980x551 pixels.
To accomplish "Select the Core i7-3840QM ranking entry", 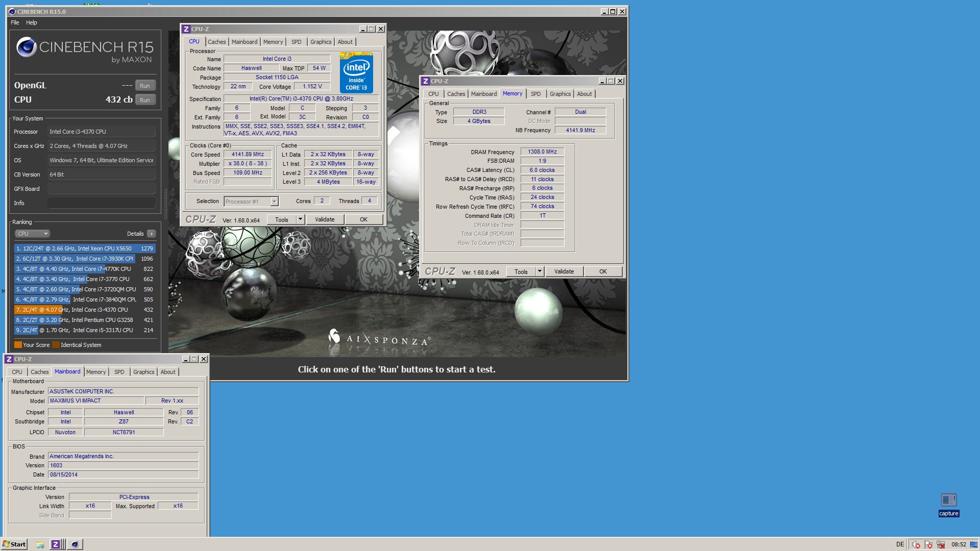I will click(85, 299).
